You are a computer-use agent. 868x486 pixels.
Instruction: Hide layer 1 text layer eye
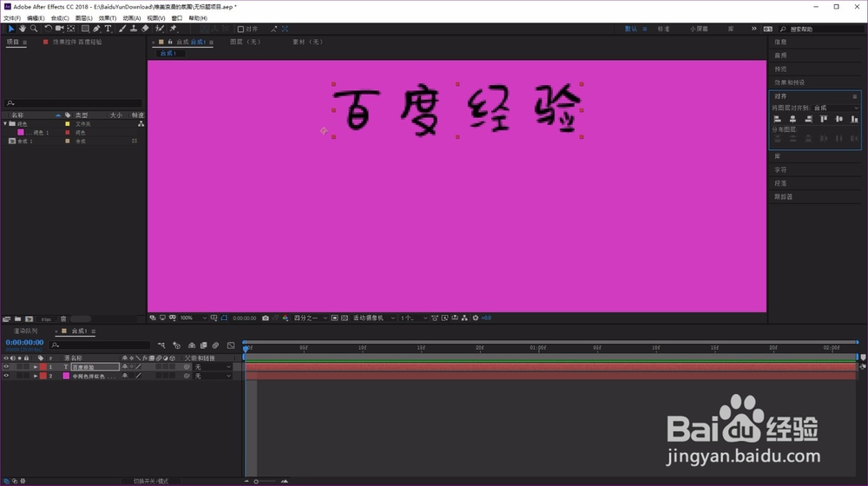pos(6,367)
